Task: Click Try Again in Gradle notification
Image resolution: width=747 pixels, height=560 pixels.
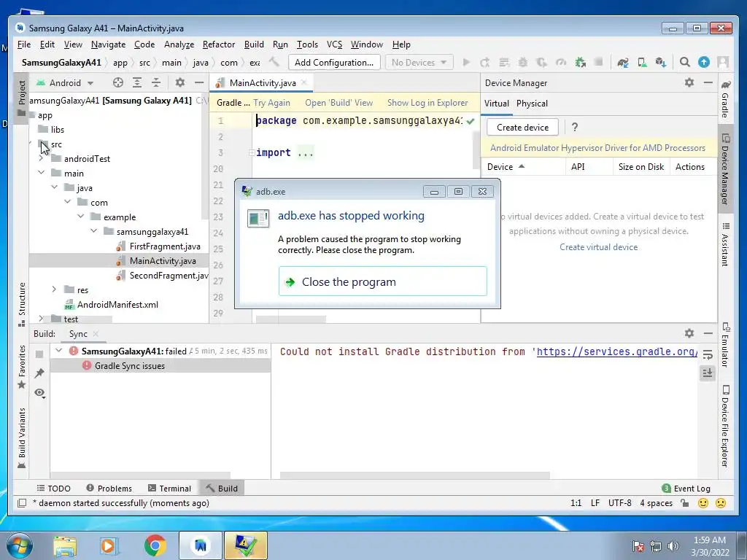Action: tap(271, 103)
